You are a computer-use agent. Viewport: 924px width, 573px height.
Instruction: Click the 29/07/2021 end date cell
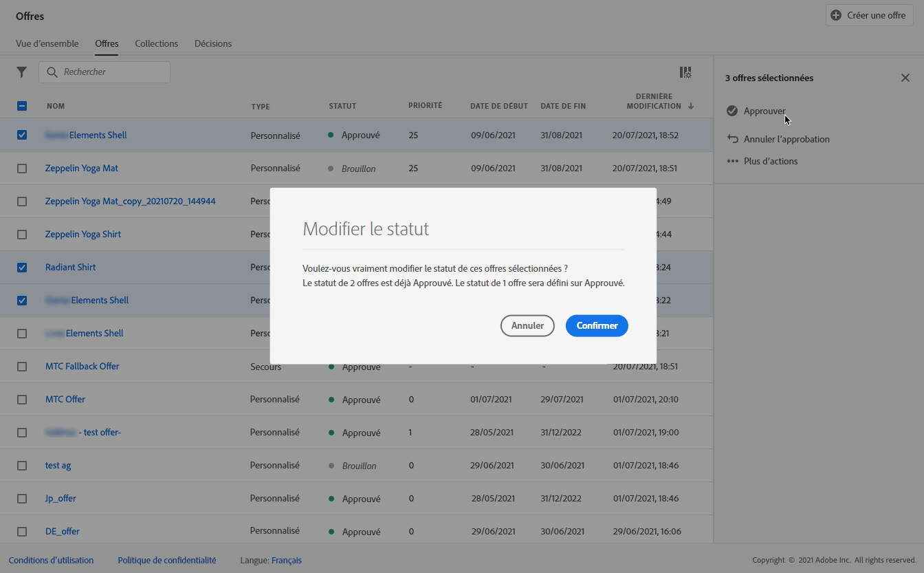click(562, 400)
